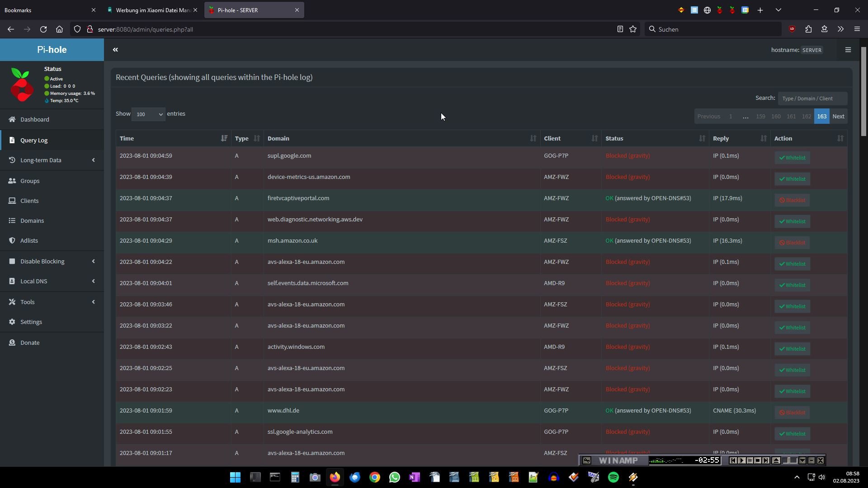
Task: Click the Winamp play button
Action: click(741, 460)
